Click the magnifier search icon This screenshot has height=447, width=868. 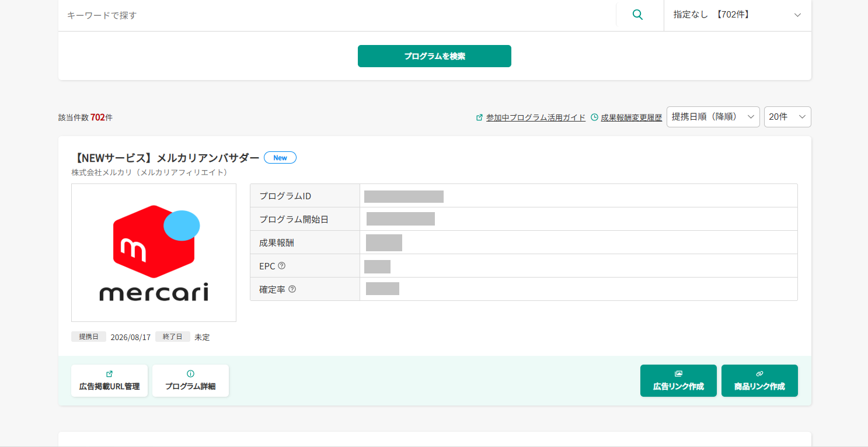[637, 15]
